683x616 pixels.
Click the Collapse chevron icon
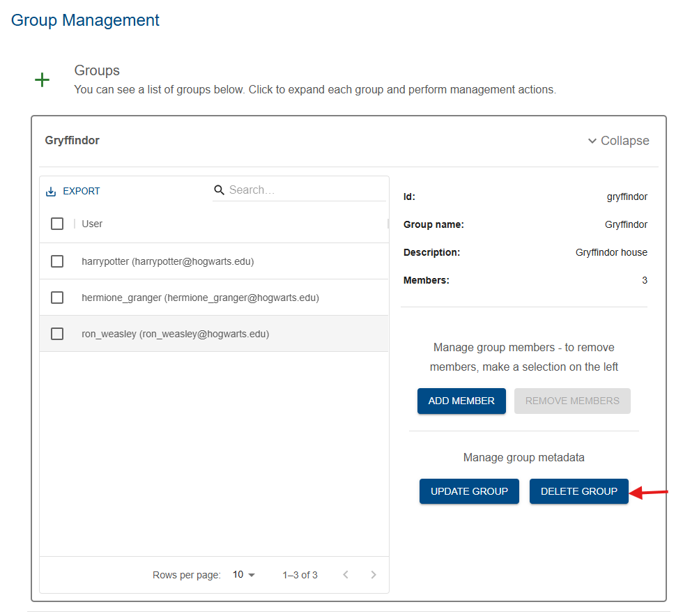tap(592, 141)
